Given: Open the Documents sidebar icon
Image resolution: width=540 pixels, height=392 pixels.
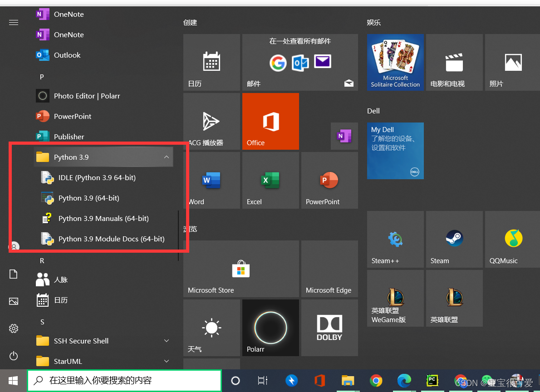Looking at the screenshot, I should click(14, 274).
